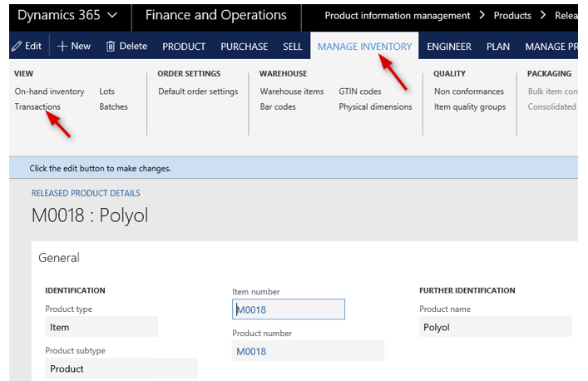Open Warehouse items

292,92
